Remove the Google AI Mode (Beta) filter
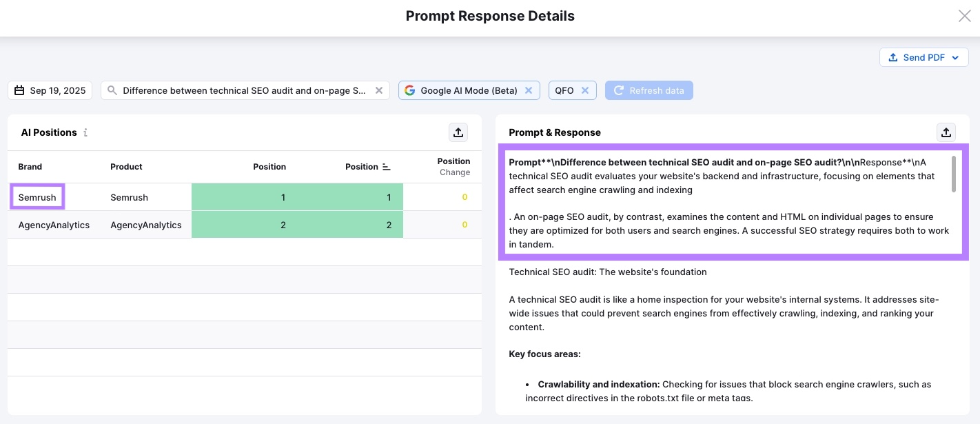 click(x=529, y=90)
